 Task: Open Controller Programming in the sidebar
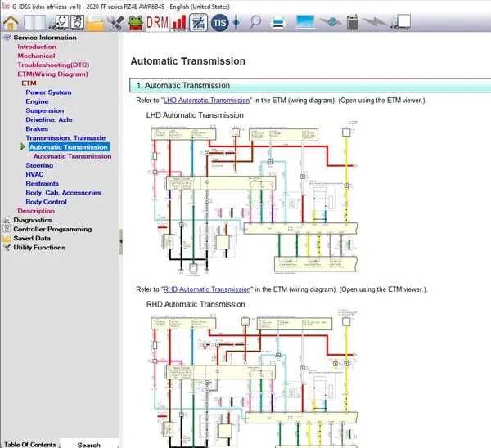[52, 229]
